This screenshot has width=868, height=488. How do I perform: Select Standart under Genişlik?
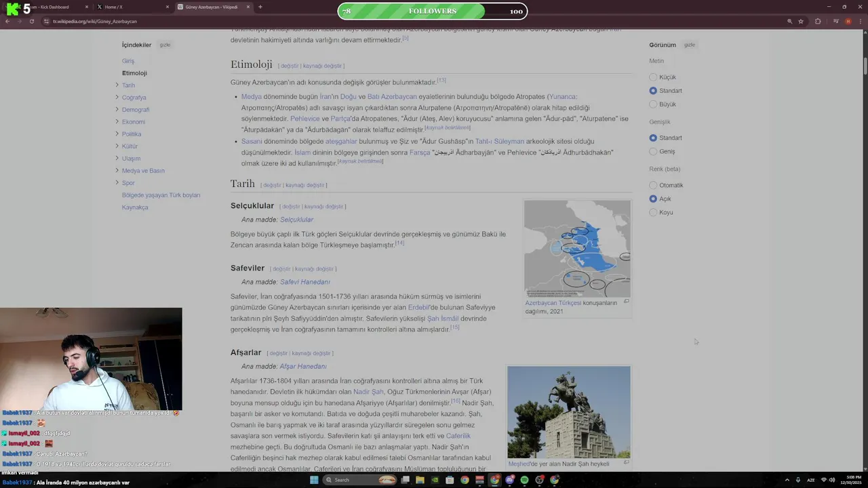653,138
